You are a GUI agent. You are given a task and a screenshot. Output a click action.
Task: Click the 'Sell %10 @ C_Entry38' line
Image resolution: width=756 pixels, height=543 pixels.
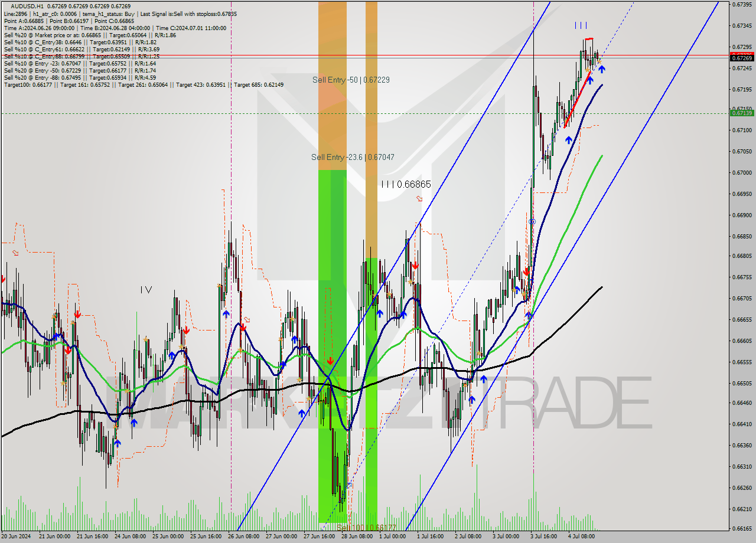80,42
